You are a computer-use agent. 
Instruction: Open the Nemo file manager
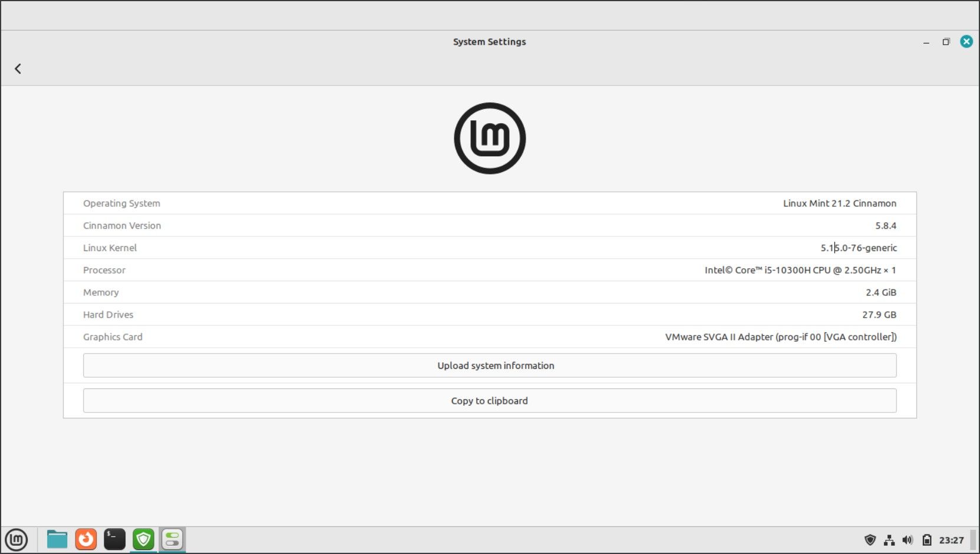point(57,539)
